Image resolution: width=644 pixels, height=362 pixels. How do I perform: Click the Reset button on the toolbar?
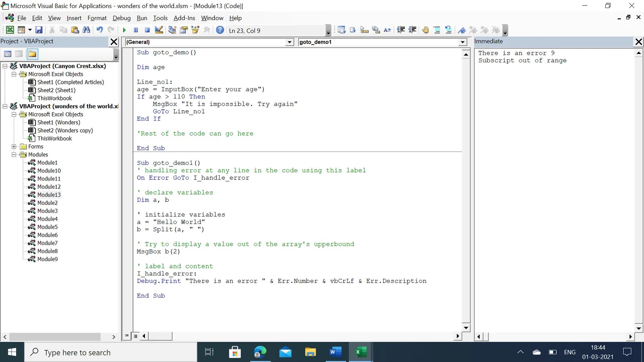tap(147, 30)
